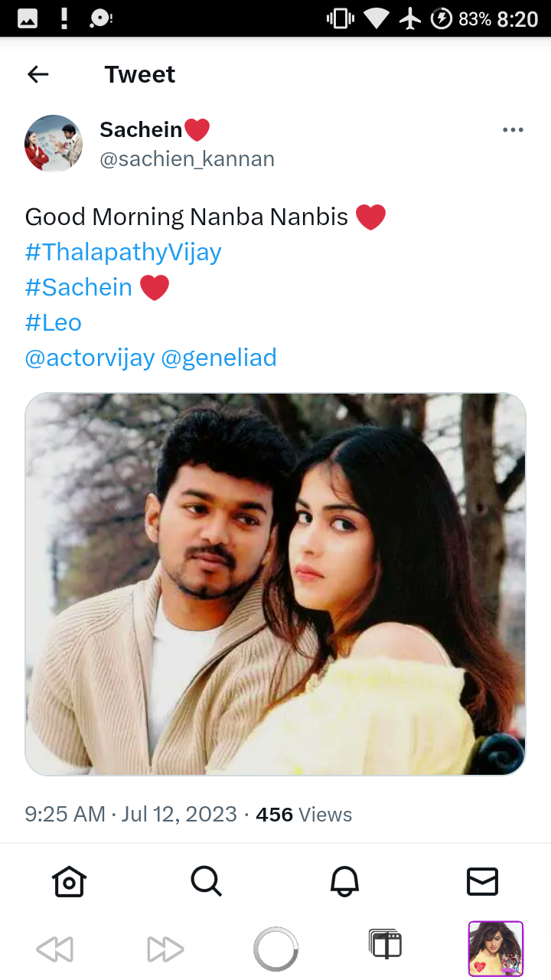Open the #ThalapathyVijay hashtag
The image size is (551, 980).
point(123,252)
